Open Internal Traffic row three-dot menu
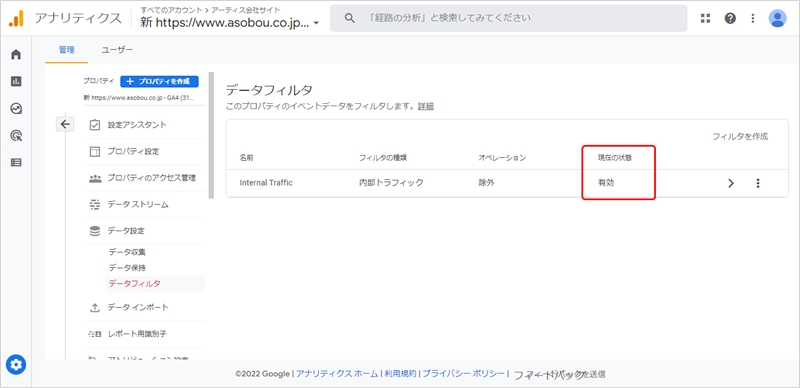The image size is (800, 388). tap(758, 183)
